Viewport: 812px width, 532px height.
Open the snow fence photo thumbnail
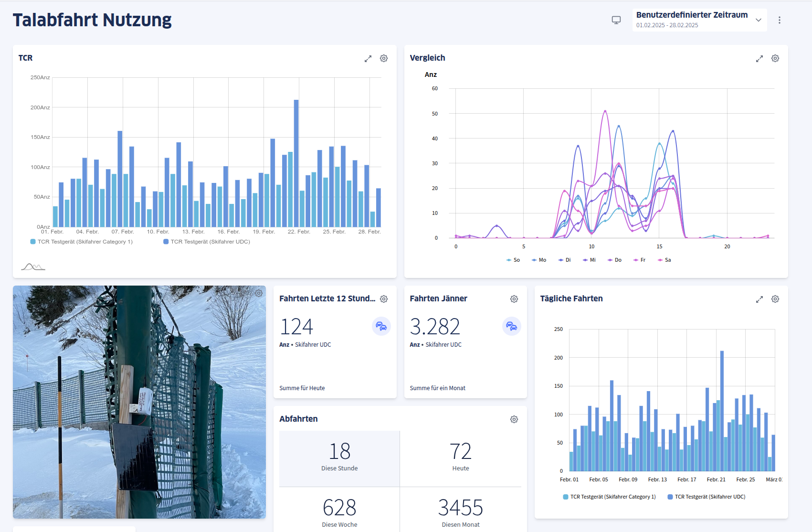tap(139, 402)
